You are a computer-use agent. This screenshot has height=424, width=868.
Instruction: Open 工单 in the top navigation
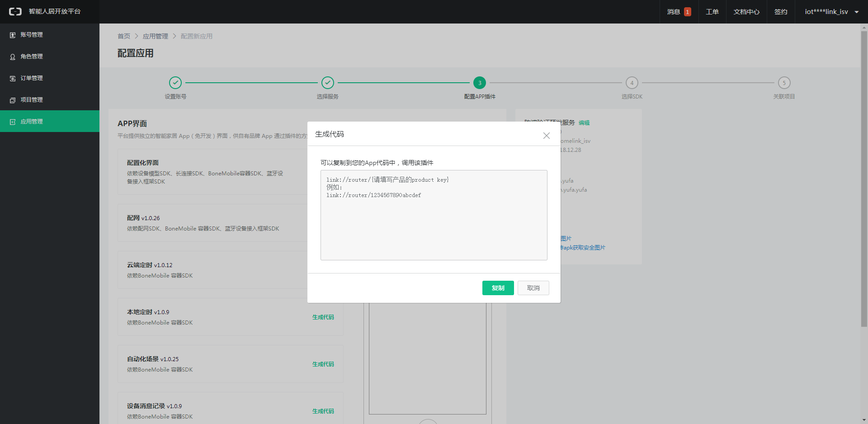tap(712, 12)
